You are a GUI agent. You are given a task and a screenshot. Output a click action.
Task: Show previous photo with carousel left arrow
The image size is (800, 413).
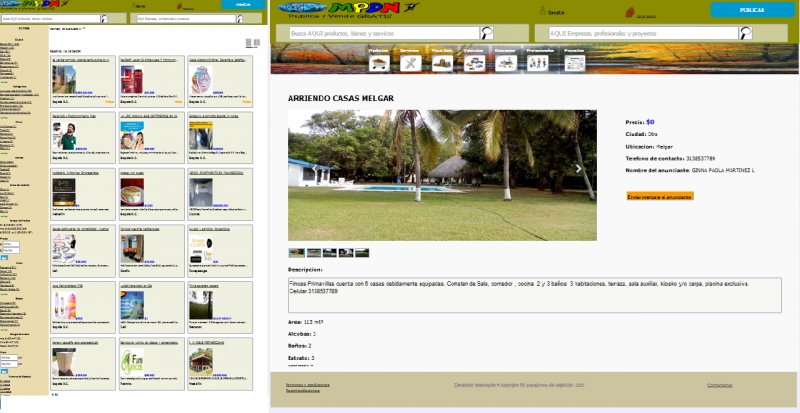point(315,168)
